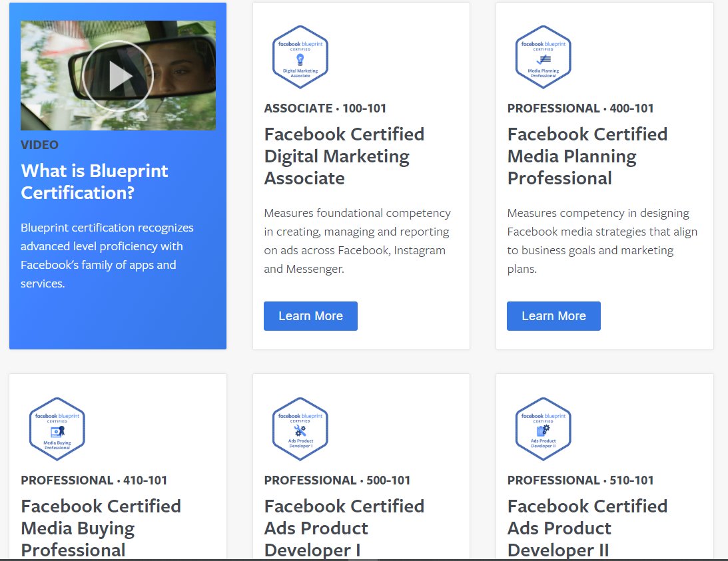This screenshot has width=728, height=561.
Task: Click the Digital Marketing Associate badge icon
Action: [300, 57]
